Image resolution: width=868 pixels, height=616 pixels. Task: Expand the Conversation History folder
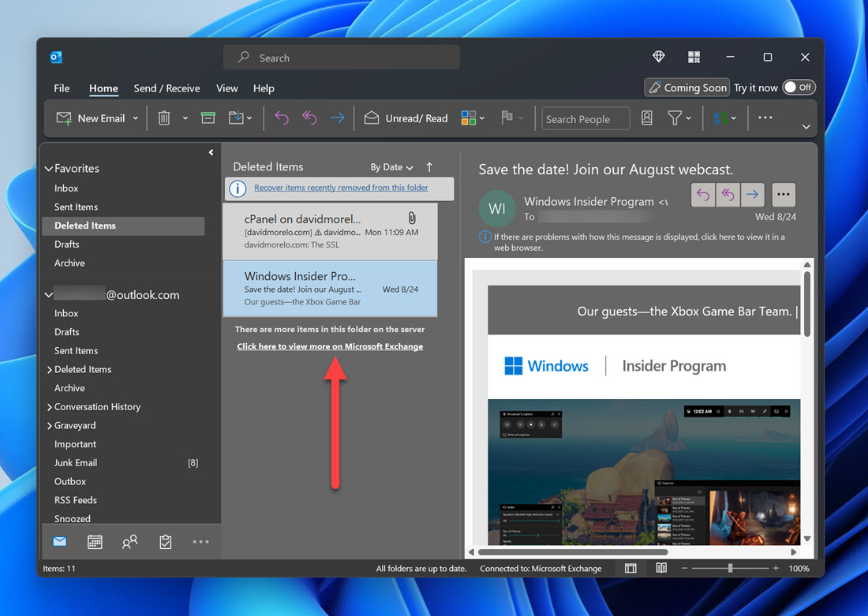pos(49,407)
